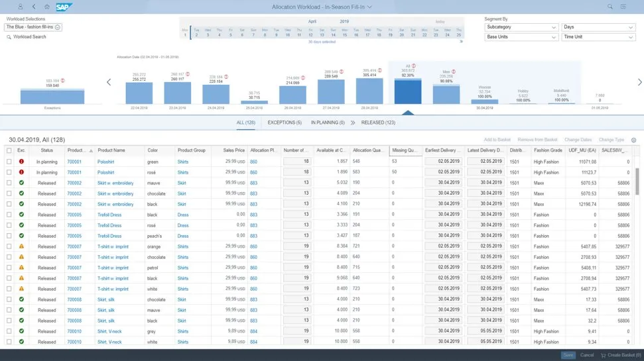This screenshot has width=644, height=361.
Task: Click the back navigation arrow
Action: pyautogui.click(x=34, y=7)
